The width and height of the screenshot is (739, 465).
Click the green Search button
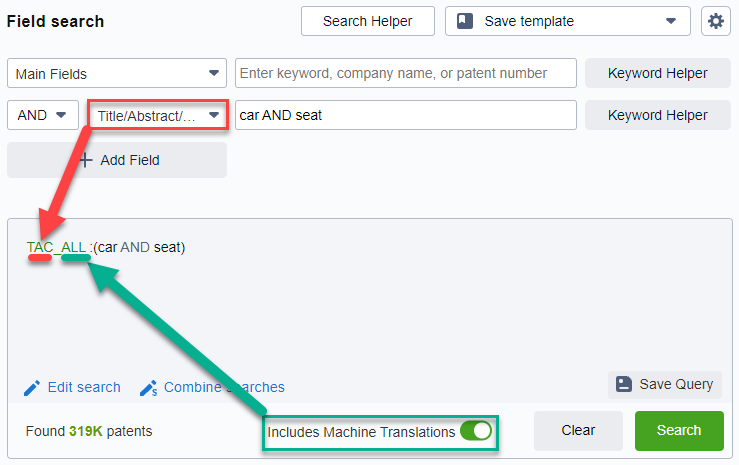click(679, 430)
